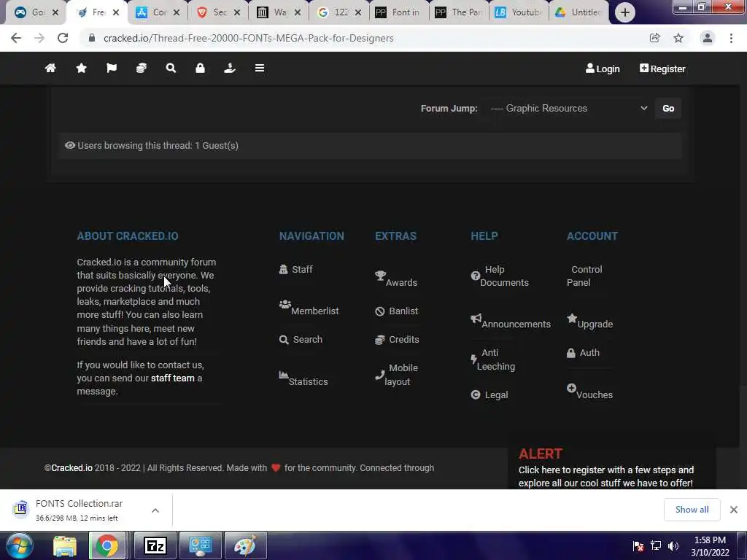The width and height of the screenshot is (747, 560).
Task: Open the hamburger menu icon
Action: (x=260, y=68)
